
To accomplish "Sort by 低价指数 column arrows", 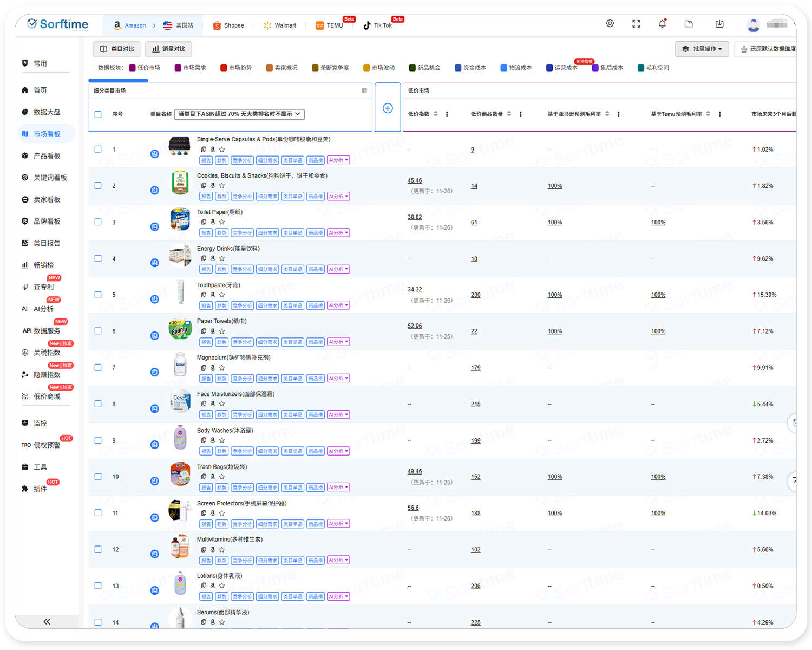I will coord(436,114).
